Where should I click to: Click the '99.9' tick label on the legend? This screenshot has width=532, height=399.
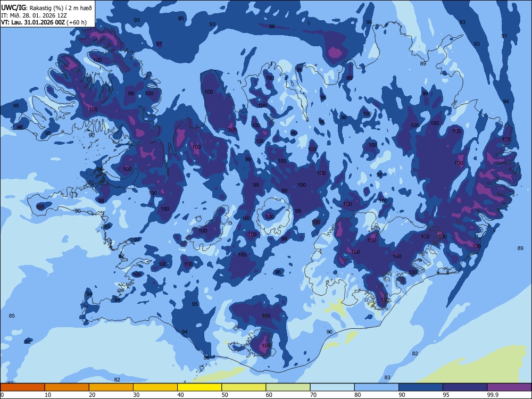coord(493,395)
